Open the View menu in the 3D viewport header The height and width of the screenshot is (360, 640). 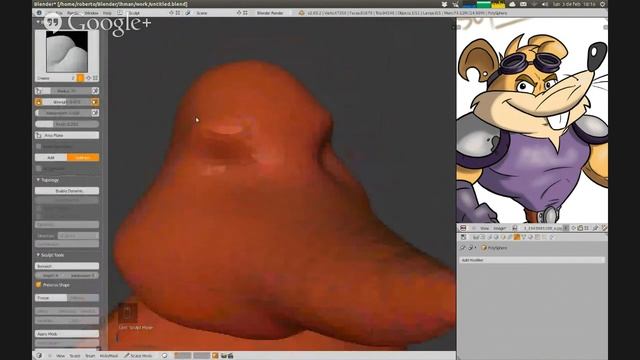(x=60, y=356)
